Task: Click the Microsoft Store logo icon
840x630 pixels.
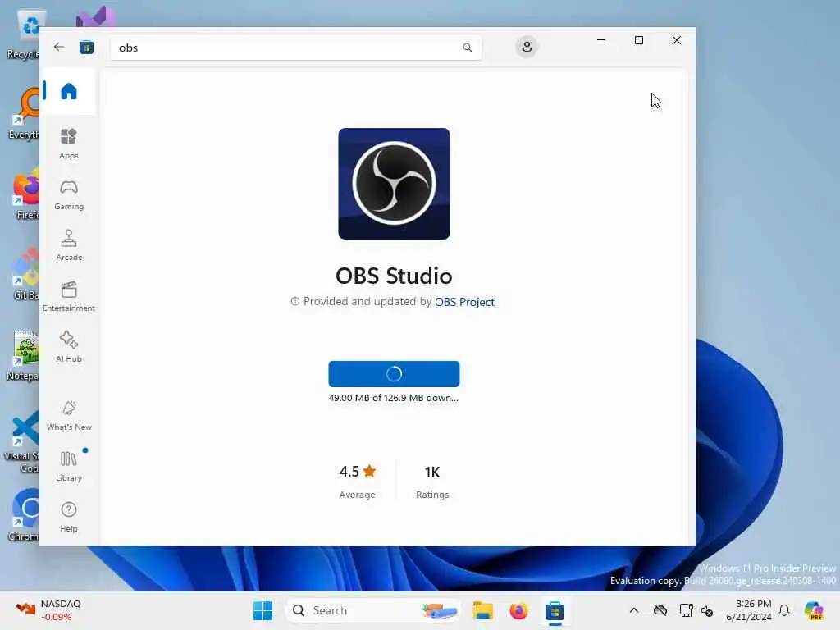Action: tap(86, 48)
